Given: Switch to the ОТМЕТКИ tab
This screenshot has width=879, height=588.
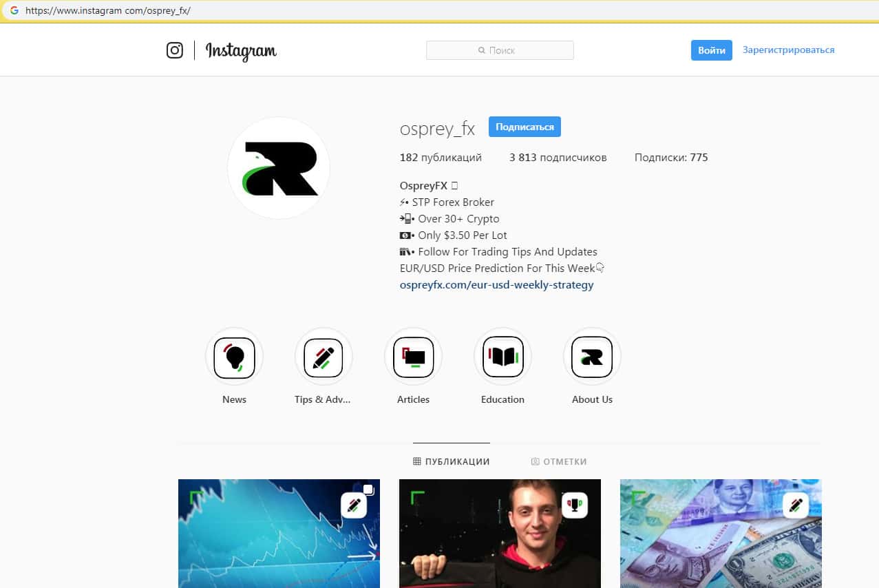Looking at the screenshot, I should pos(559,461).
